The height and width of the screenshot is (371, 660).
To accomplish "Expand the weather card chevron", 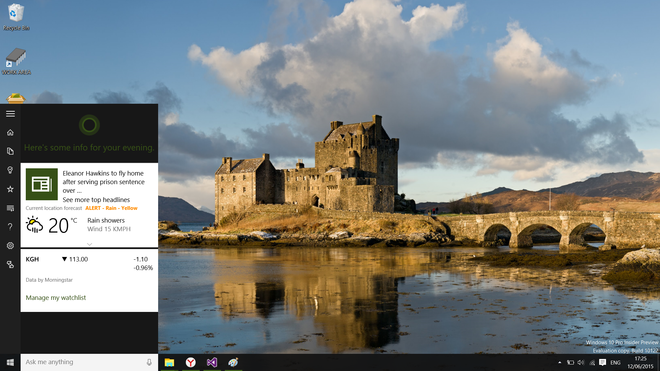I will coord(89,244).
